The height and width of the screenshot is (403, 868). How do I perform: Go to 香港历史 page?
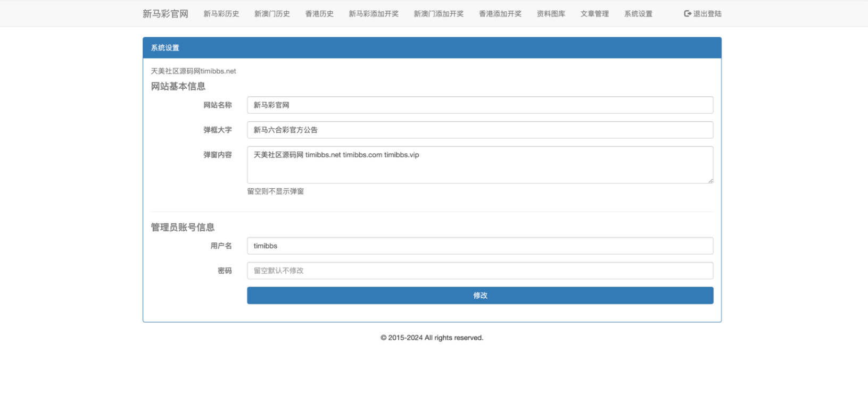[319, 14]
